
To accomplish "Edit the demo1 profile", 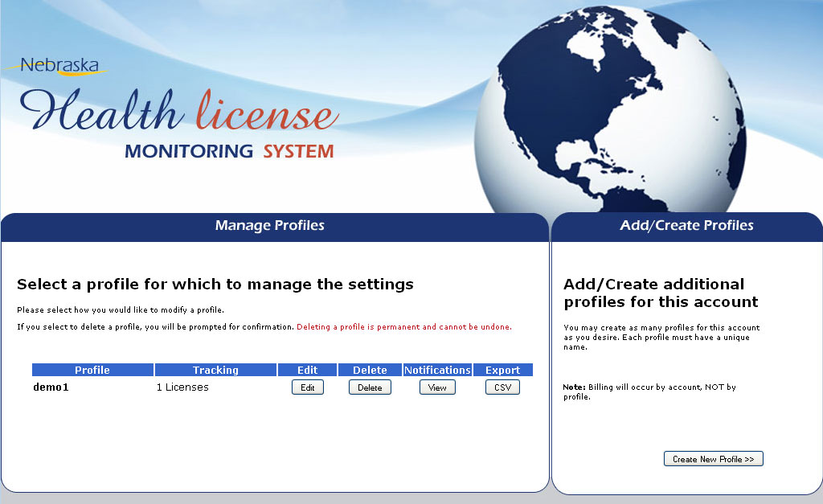I will coord(308,387).
